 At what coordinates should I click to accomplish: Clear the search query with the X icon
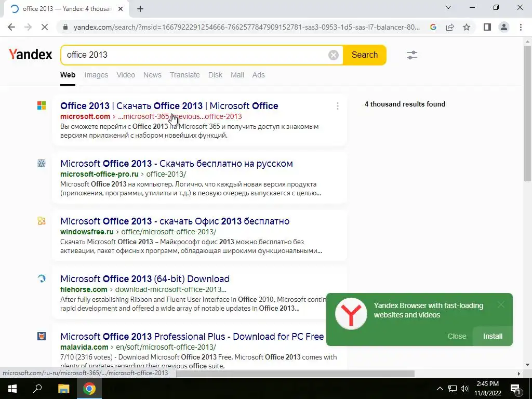point(334,55)
